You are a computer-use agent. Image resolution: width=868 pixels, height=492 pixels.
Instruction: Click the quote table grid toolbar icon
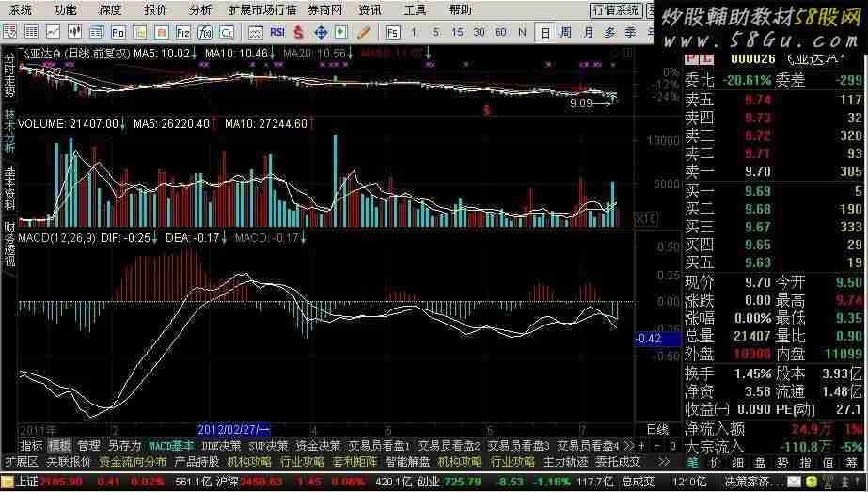click(x=32, y=32)
